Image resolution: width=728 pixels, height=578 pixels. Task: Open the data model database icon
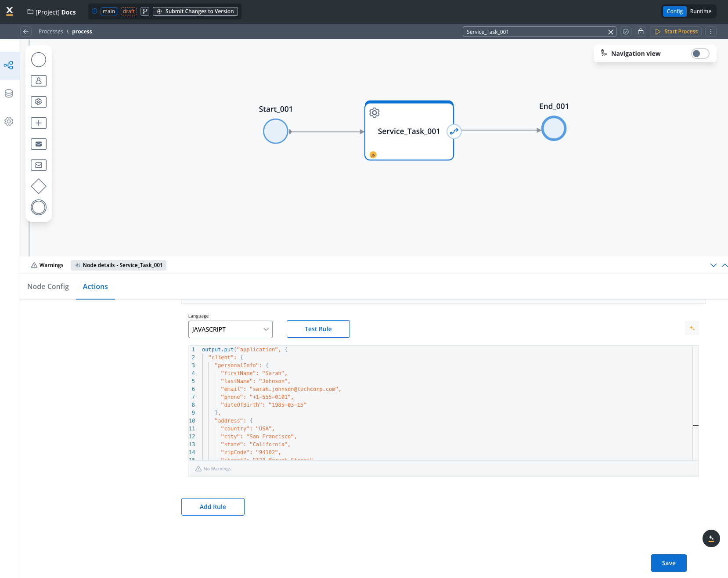9,94
